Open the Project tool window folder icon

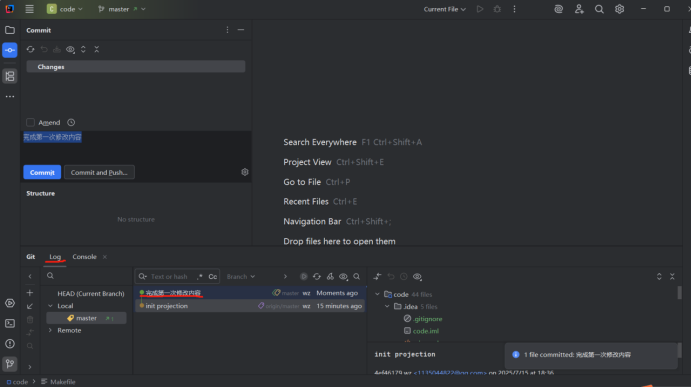pyautogui.click(x=10, y=30)
